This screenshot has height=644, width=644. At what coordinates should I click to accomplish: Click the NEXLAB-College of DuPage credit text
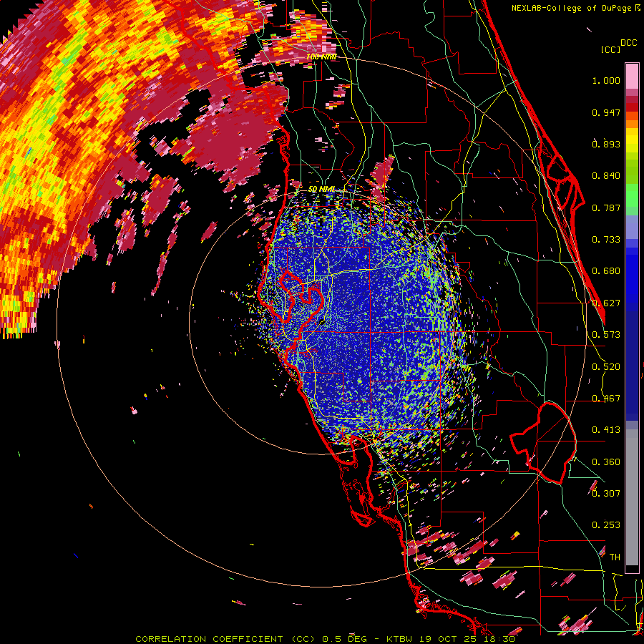click(575, 8)
